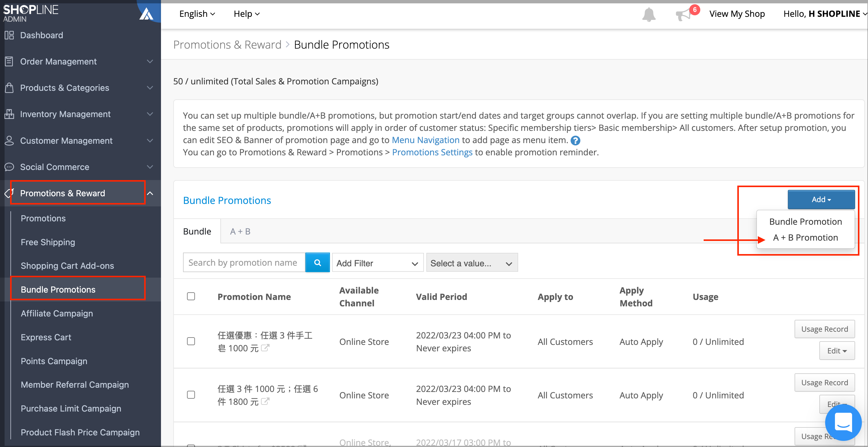Open Product Flash Price Campaign submenu item
This screenshot has height=447, width=868.
click(x=80, y=432)
